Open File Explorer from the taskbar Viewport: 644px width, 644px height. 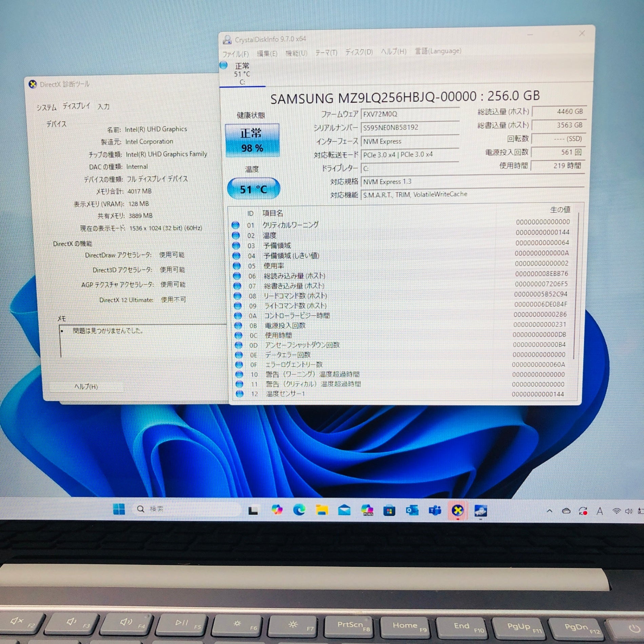[x=322, y=510]
